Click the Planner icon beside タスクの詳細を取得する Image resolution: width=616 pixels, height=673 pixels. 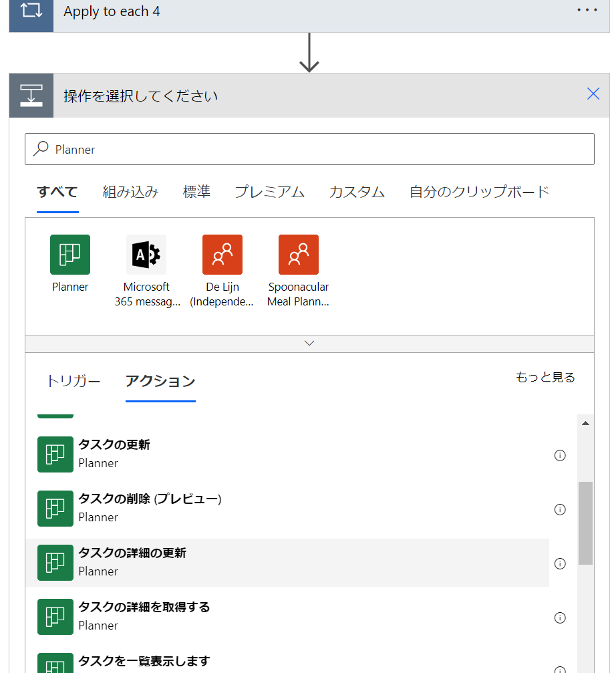[x=55, y=617]
